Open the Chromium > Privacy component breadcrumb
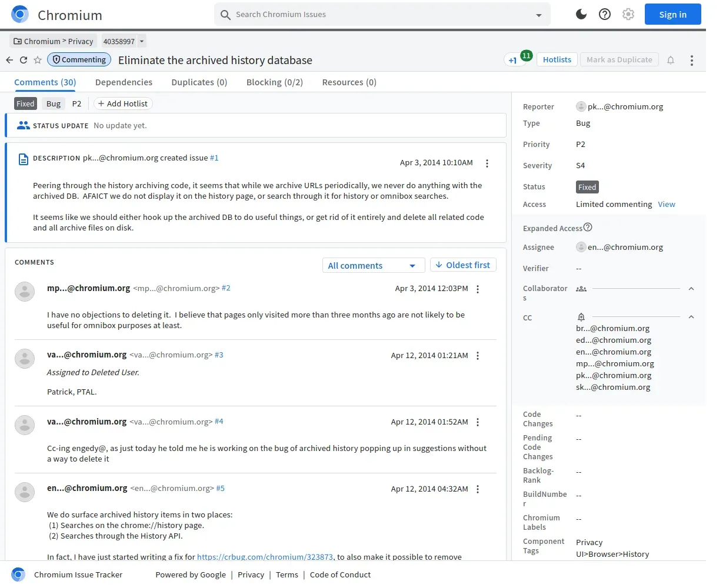 coord(53,41)
